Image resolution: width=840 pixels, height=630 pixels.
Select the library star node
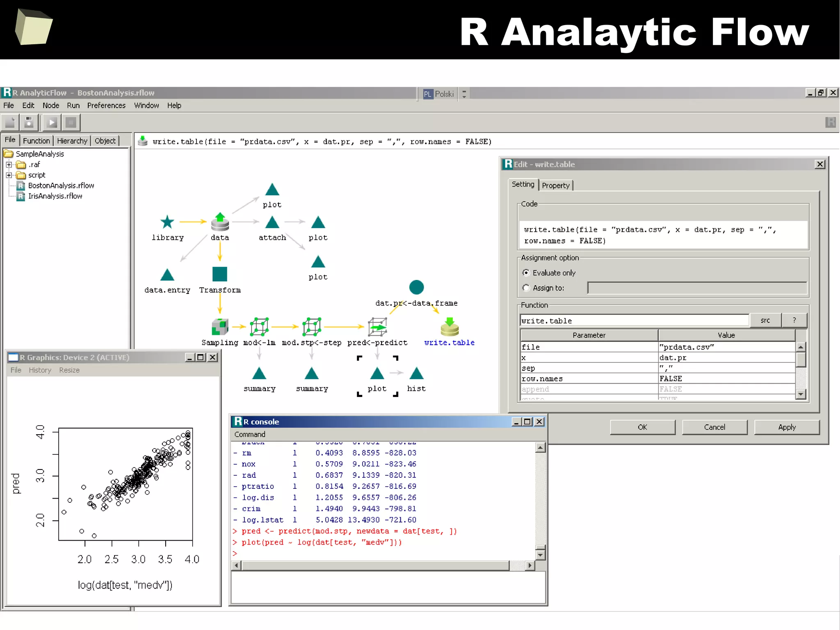pyautogui.click(x=167, y=222)
